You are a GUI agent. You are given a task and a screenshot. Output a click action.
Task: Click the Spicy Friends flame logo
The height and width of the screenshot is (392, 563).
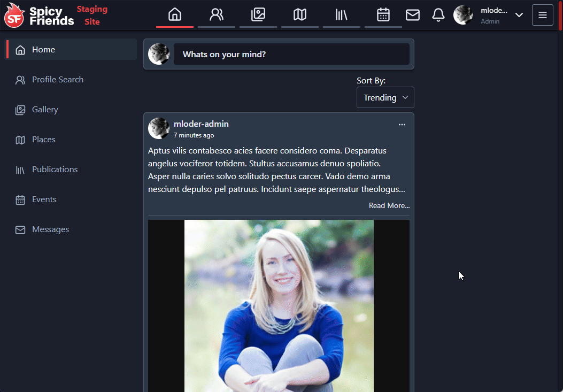click(14, 15)
